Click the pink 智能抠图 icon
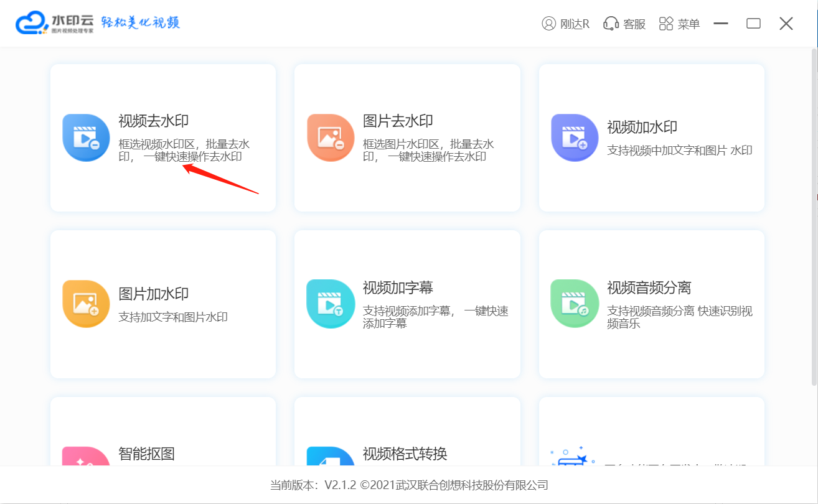Image resolution: width=818 pixels, height=504 pixels. [x=86, y=457]
